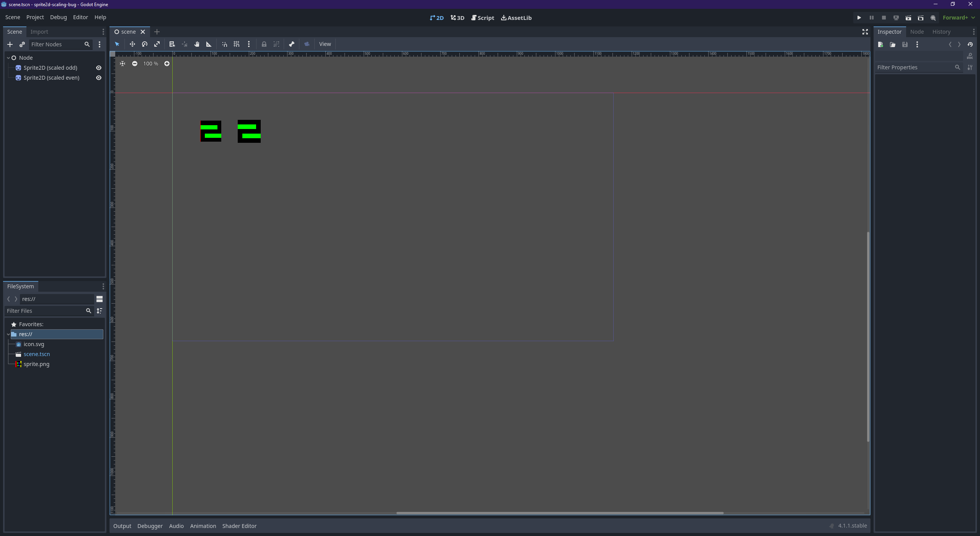Open the AssetLib

[x=516, y=18]
